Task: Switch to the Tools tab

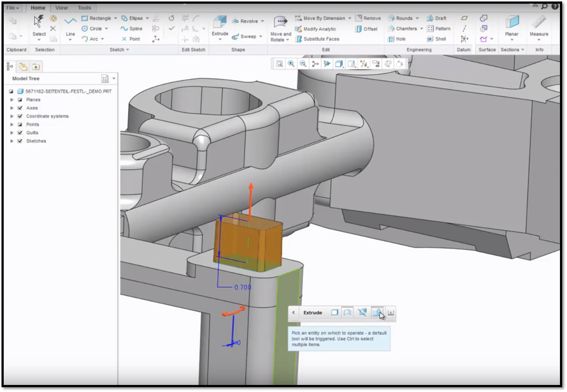Action: click(84, 7)
